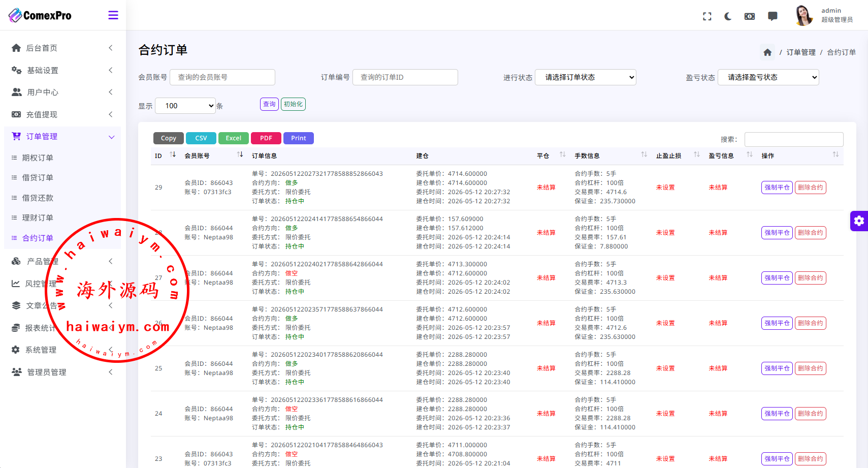The height and width of the screenshot is (468, 868).
Task: Open the messages chat icon
Action: [773, 16]
